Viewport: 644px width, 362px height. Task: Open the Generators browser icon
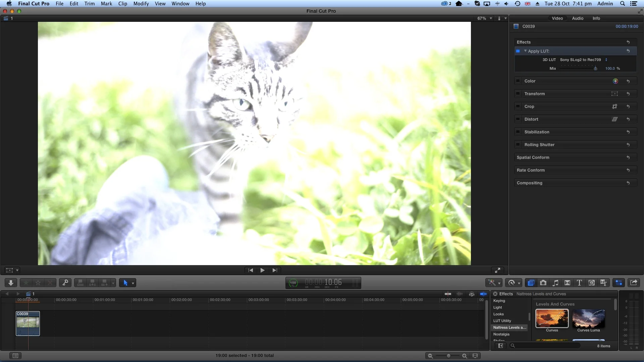tap(591, 283)
